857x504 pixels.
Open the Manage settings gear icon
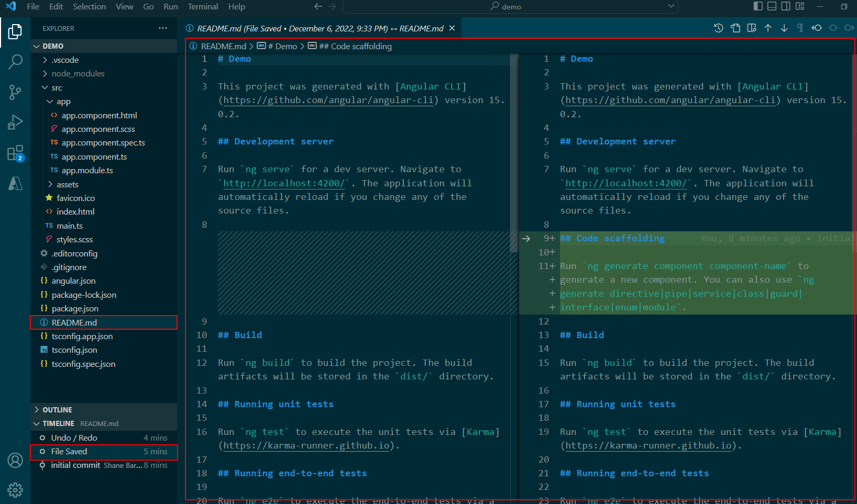(x=15, y=490)
